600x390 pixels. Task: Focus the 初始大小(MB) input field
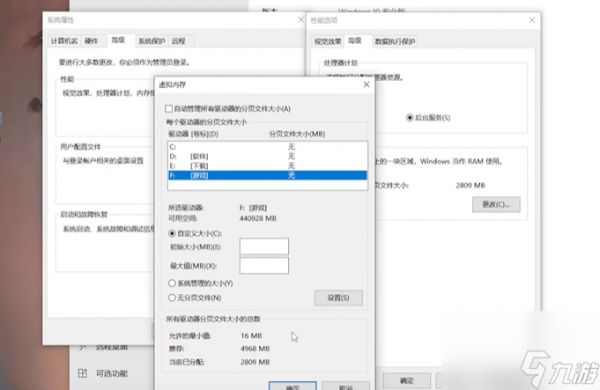tap(264, 246)
